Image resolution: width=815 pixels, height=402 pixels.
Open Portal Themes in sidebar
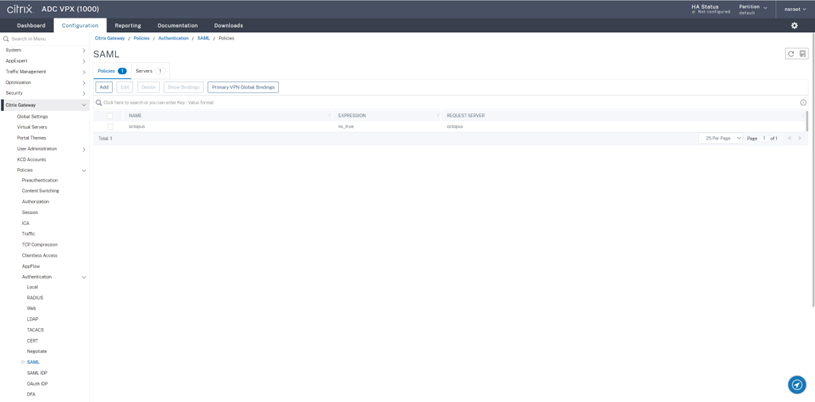(31, 138)
